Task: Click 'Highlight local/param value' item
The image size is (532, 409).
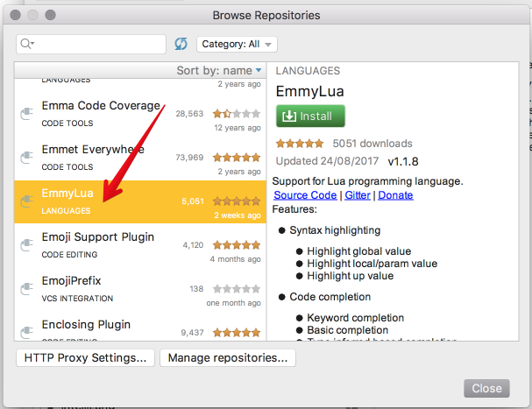Action: 372,264
